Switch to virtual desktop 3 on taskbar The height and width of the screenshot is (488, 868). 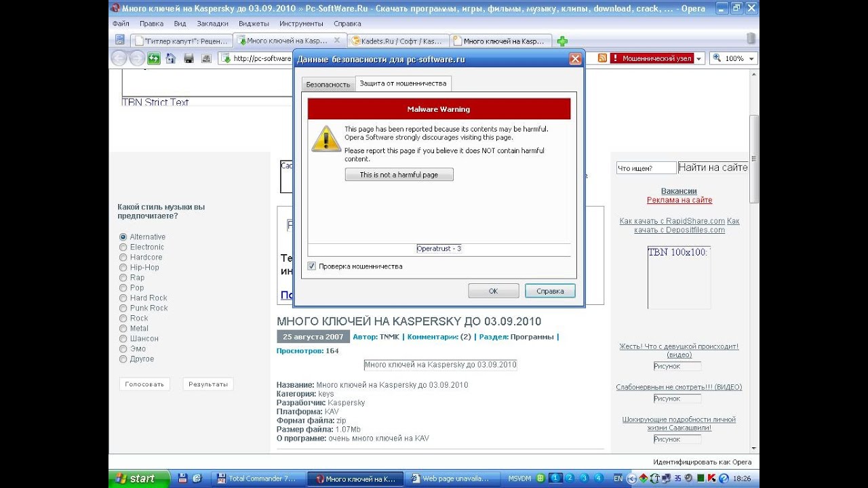tap(584, 479)
